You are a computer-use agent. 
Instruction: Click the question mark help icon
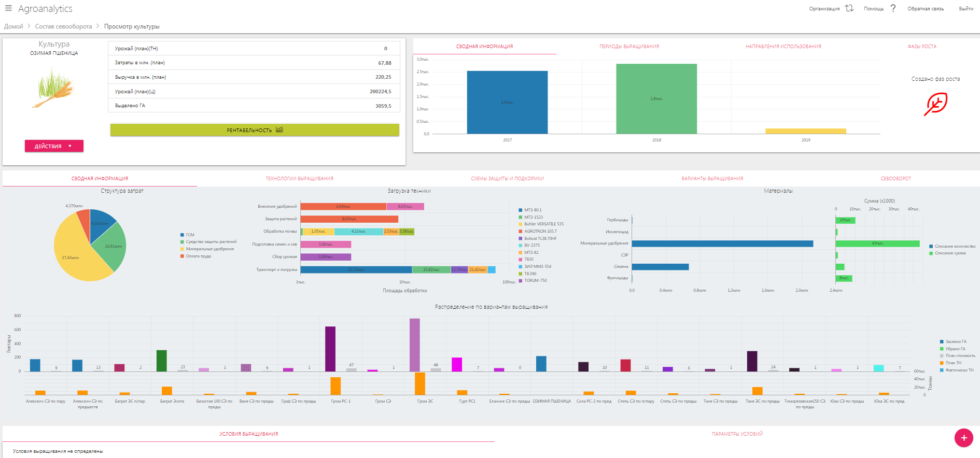[893, 8]
